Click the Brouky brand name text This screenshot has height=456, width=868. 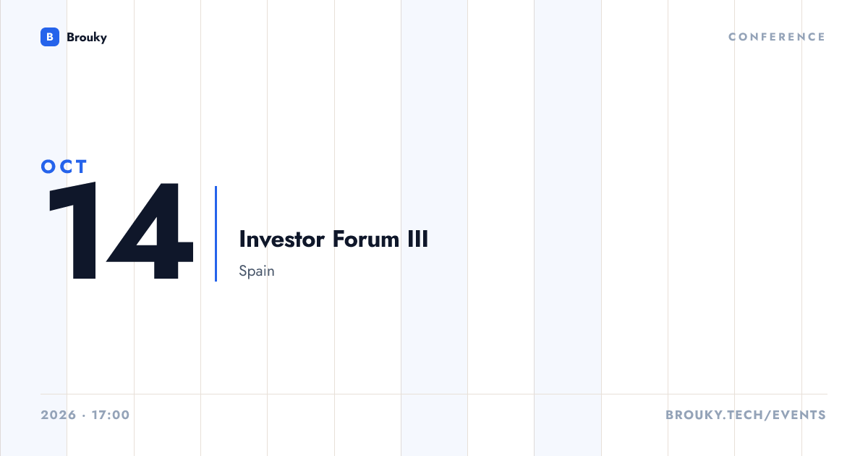[87, 37]
